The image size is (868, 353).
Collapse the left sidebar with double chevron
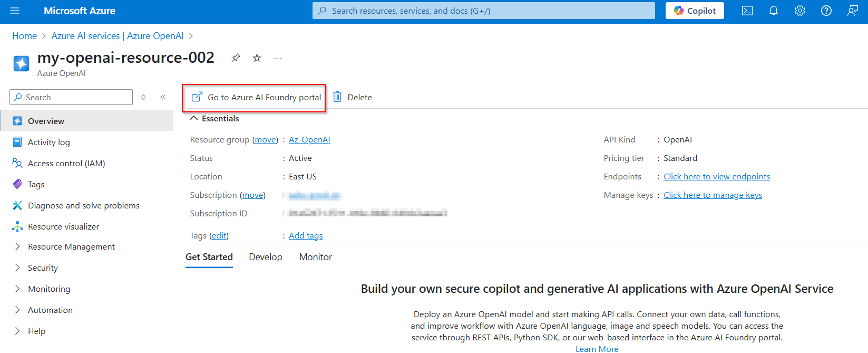[163, 97]
